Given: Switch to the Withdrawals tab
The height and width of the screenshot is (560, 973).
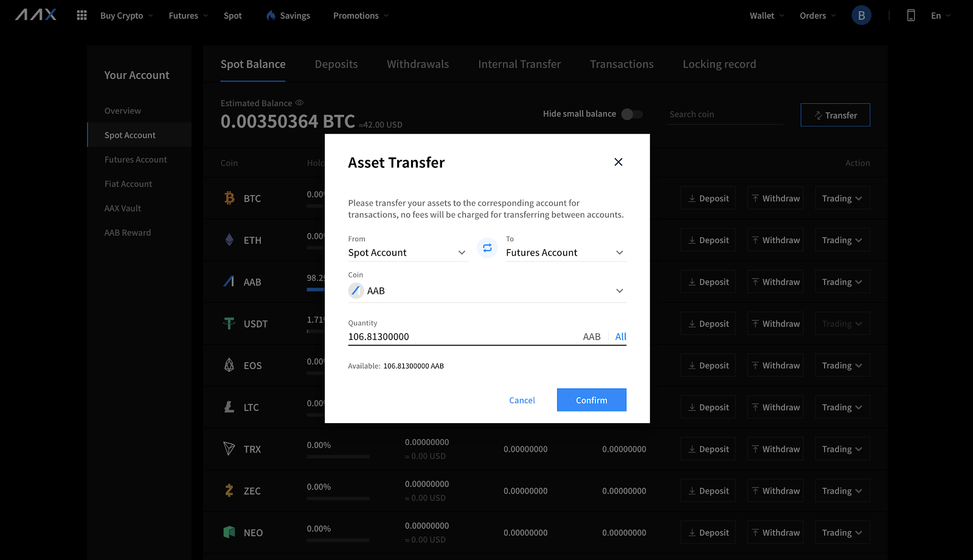Looking at the screenshot, I should (418, 64).
